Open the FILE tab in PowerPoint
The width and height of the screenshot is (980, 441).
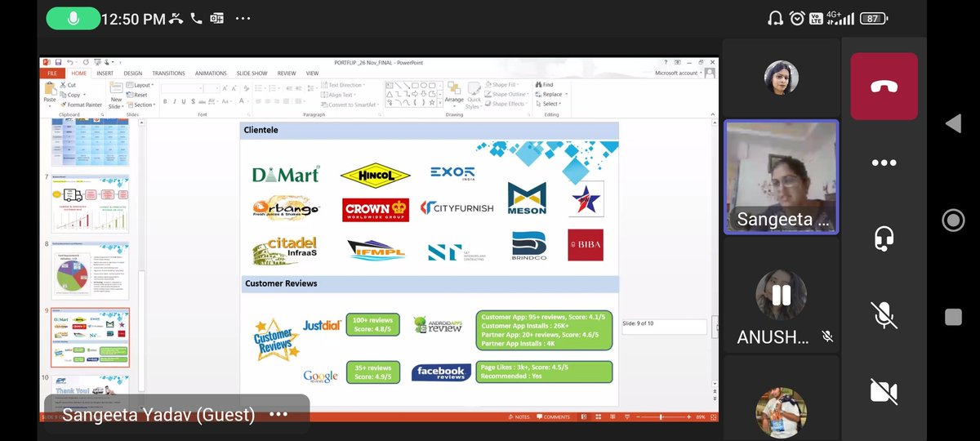(x=51, y=73)
